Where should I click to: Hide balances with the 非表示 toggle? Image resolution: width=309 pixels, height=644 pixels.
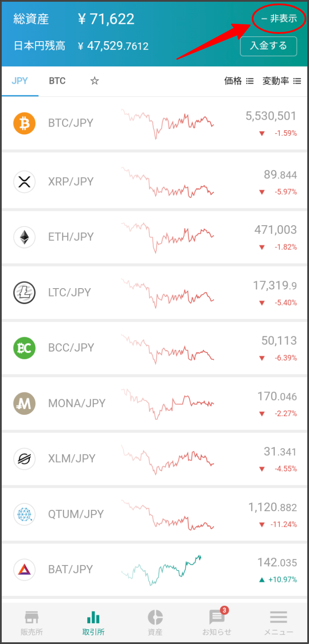[279, 19]
